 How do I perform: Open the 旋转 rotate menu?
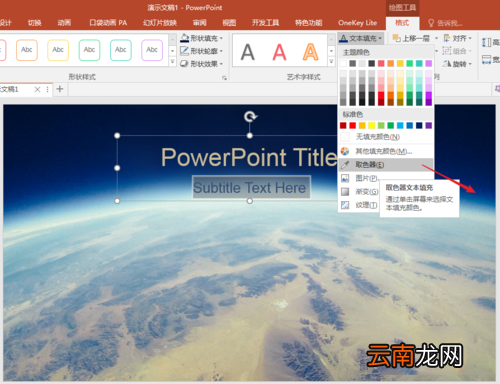[457, 63]
